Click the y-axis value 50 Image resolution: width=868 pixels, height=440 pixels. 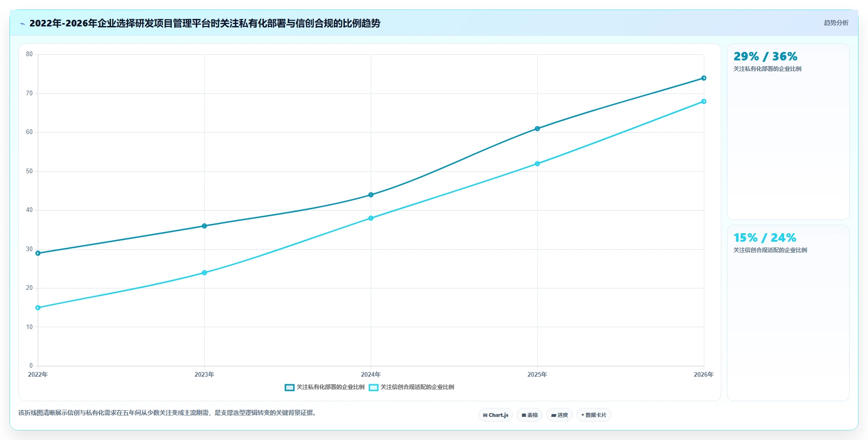29,171
